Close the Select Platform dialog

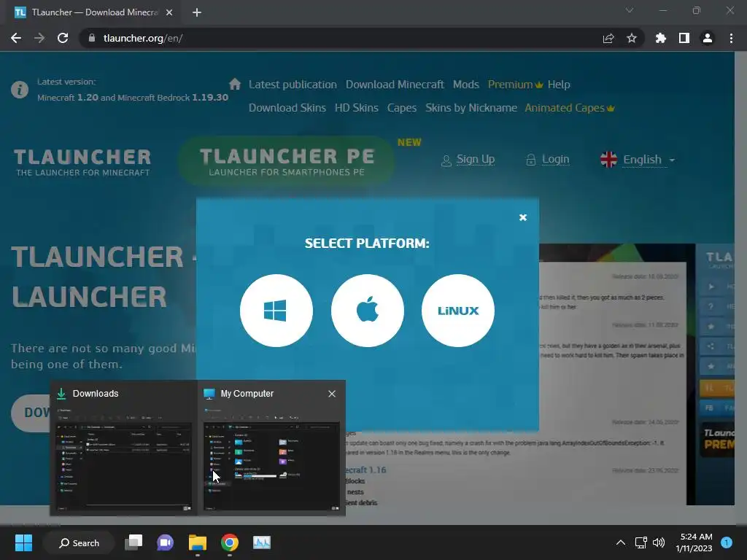pyautogui.click(x=522, y=217)
